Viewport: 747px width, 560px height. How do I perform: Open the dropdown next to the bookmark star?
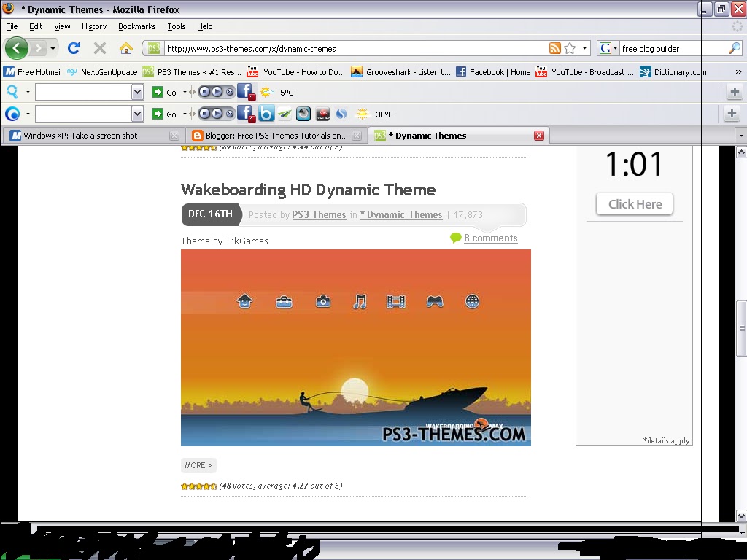point(584,48)
